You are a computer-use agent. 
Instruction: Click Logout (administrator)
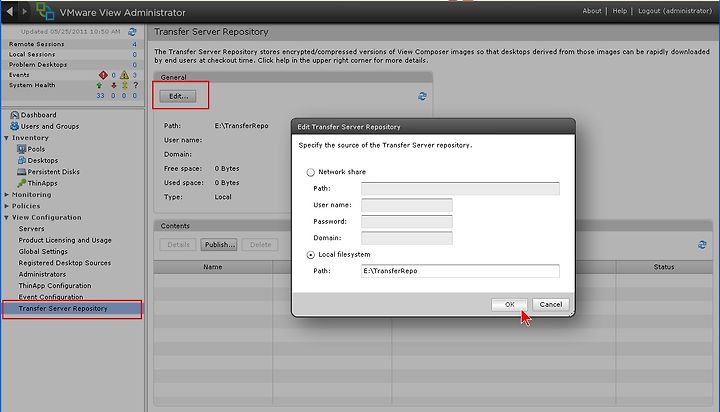[675, 11]
